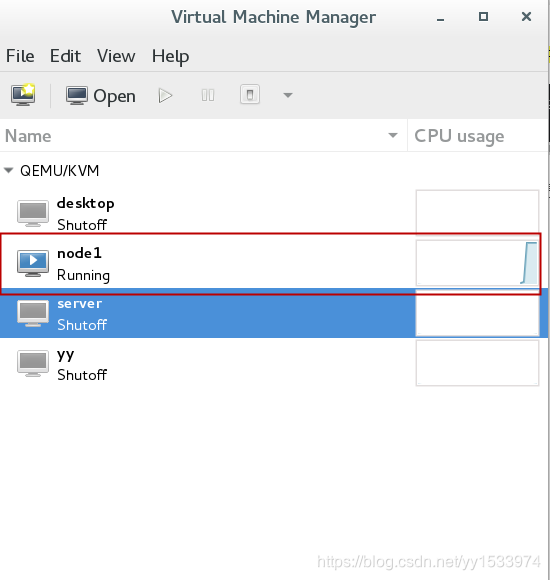
Task: Maximize the Virtual Machine Manager window
Action: pyautogui.click(x=483, y=17)
